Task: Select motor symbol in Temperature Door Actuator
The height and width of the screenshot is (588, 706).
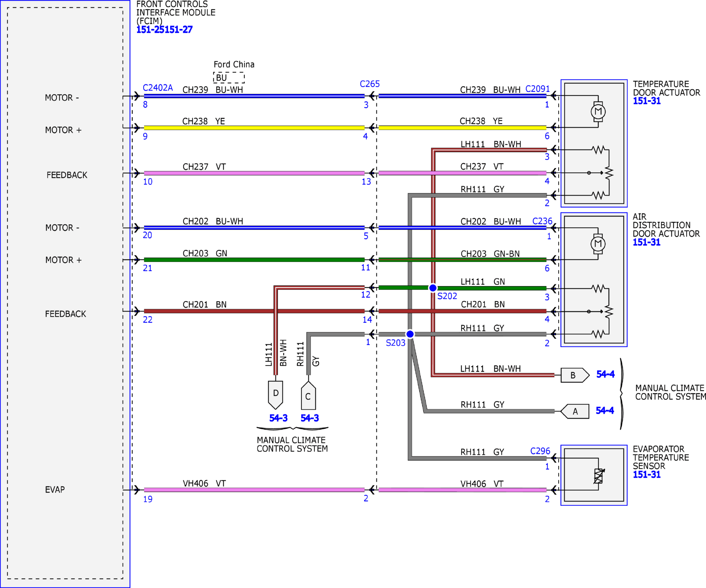Action: [x=598, y=112]
